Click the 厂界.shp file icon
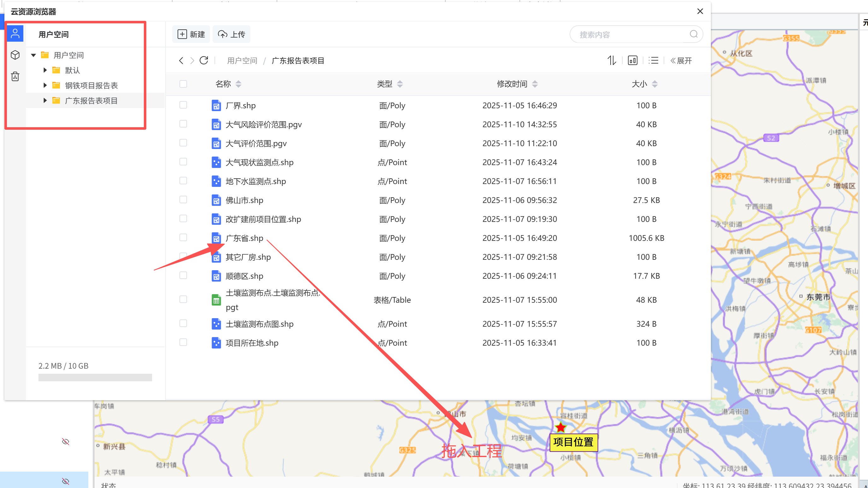868x488 pixels. [216, 105]
